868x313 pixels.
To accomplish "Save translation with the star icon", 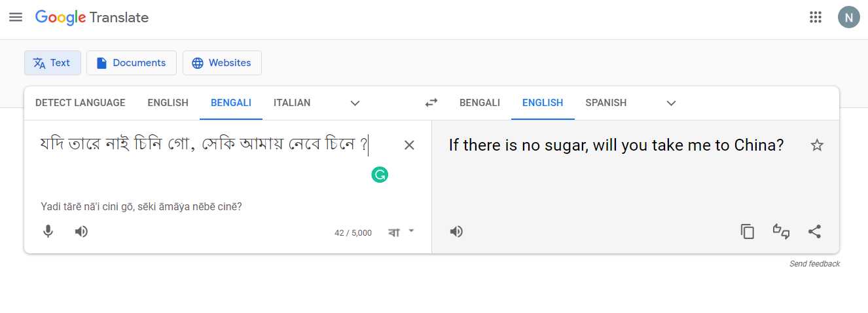I will (x=817, y=145).
